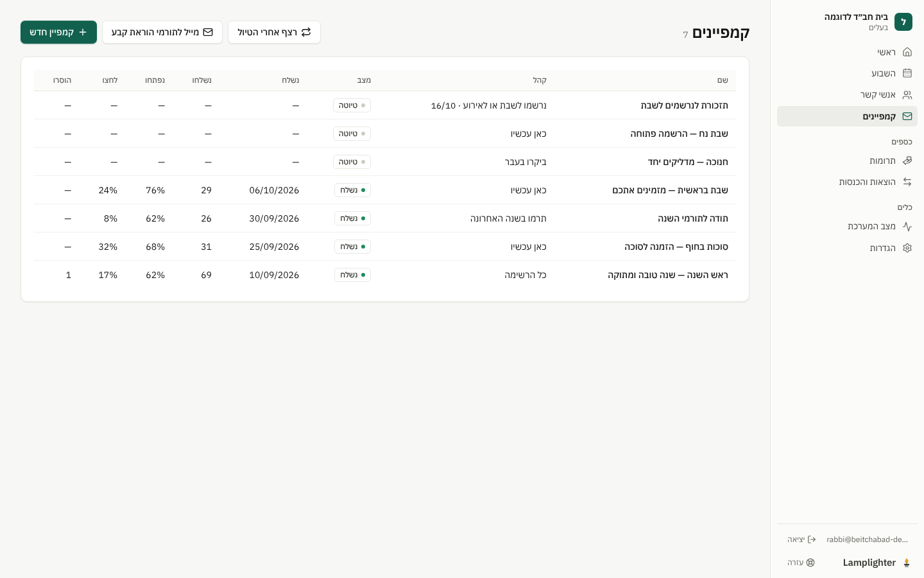Open campaign חנוכה — מדליקים יחד

click(688, 162)
